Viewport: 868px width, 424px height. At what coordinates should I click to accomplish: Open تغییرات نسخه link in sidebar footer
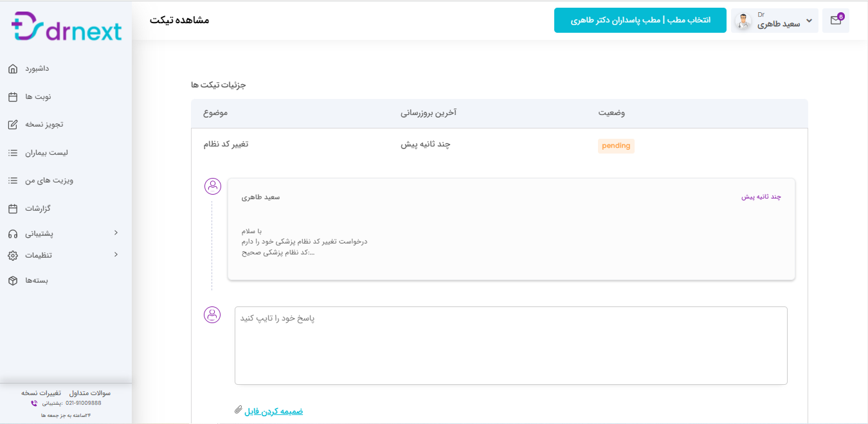tap(41, 393)
